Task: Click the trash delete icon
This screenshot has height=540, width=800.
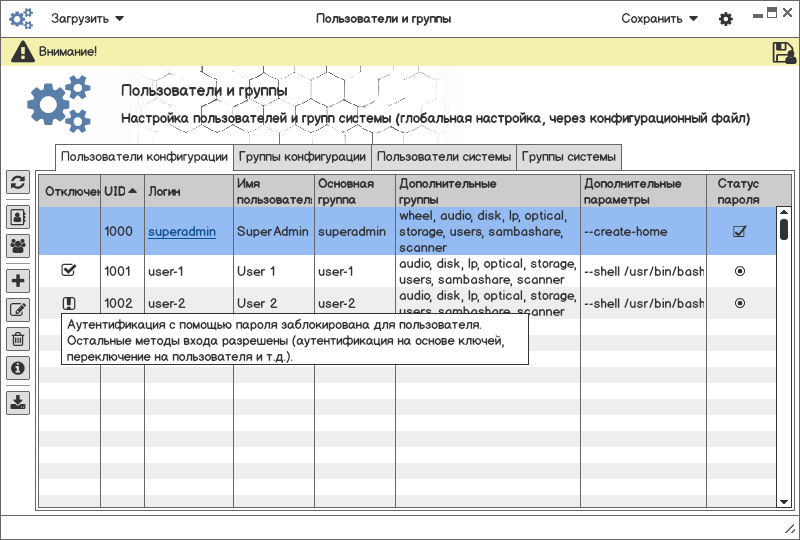Action: click(x=18, y=339)
